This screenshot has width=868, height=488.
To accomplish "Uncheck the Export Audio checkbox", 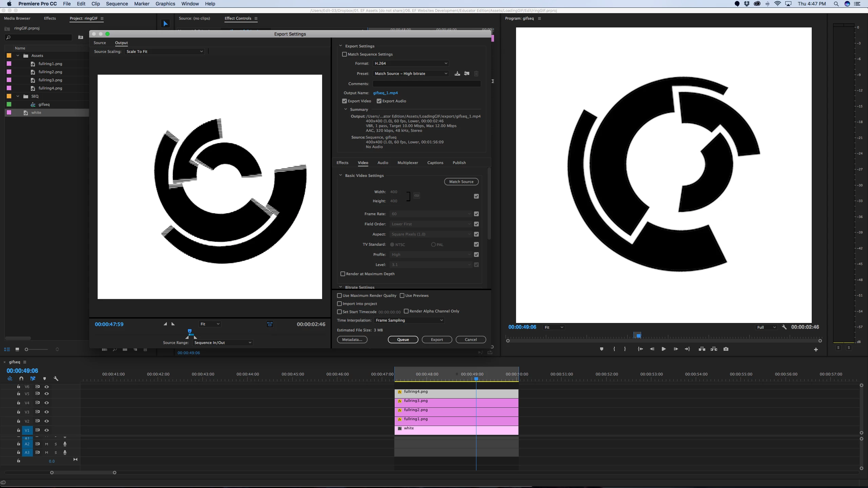I will [379, 101].
